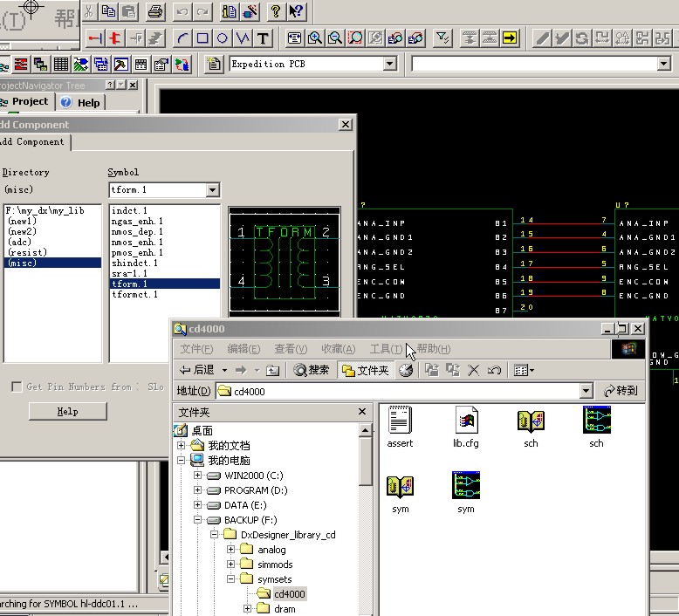Screen dimensions: 679x616
Task: Click the 转到 go button beside address bar
Action: pos(621,391)
